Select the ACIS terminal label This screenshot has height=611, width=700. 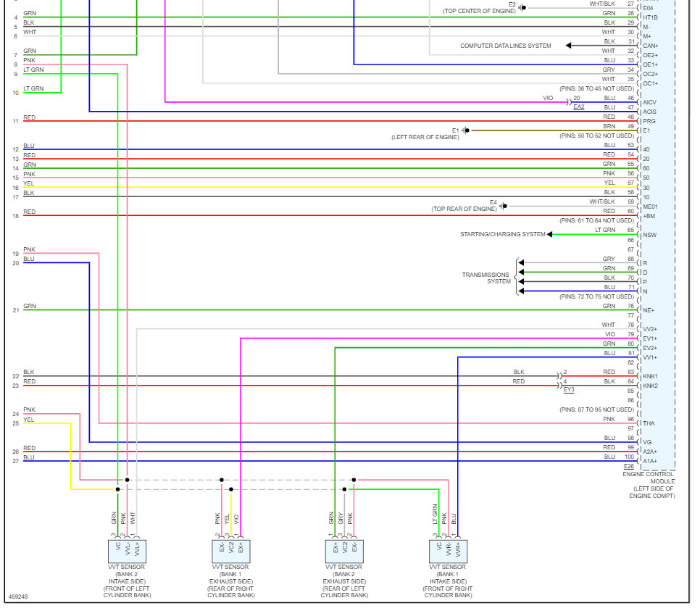click(x=649, y=112)
